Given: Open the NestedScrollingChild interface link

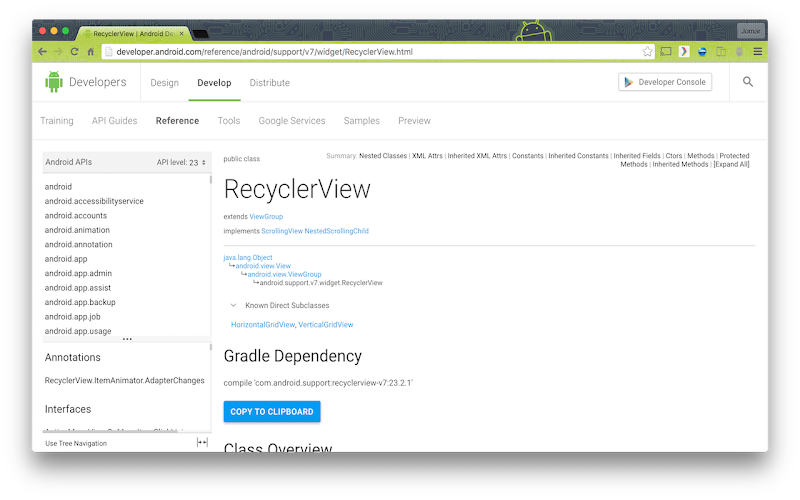Looking at the screenshot, I should [x=337, y=231].
